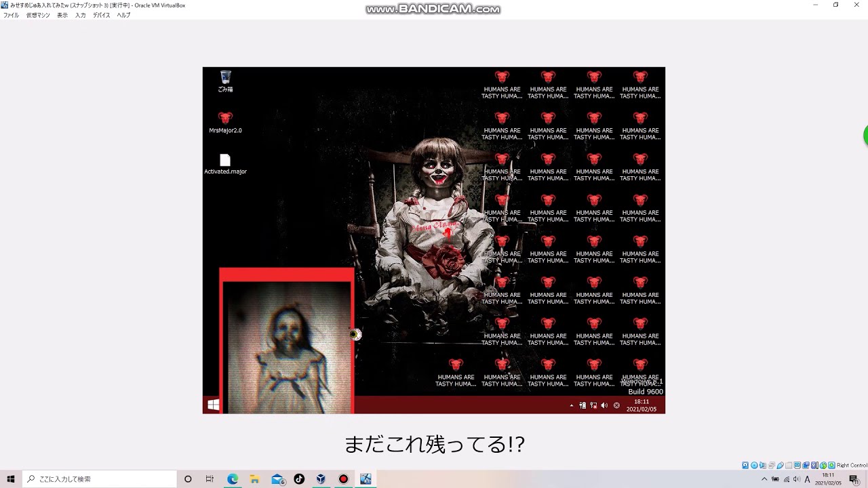This screenshot has height=488, width=868.
Task: Select the Activated.major file icon
Action: coord(225,163)
